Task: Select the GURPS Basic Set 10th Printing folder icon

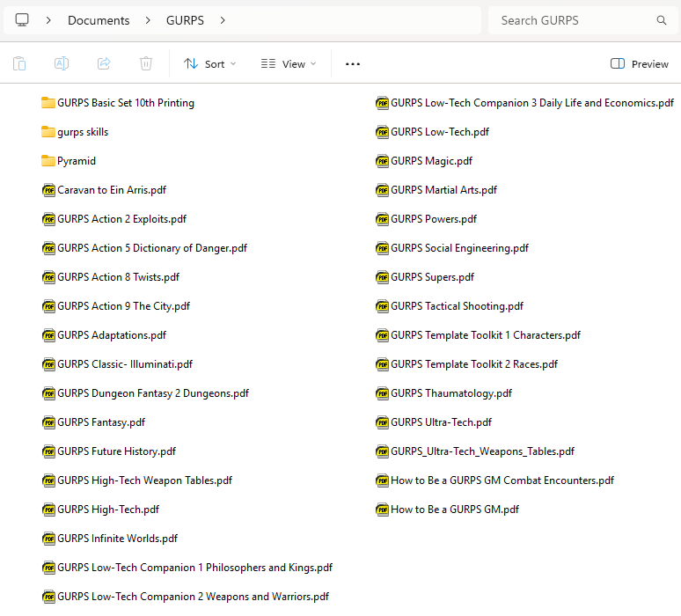Action: tap(48, 103)
